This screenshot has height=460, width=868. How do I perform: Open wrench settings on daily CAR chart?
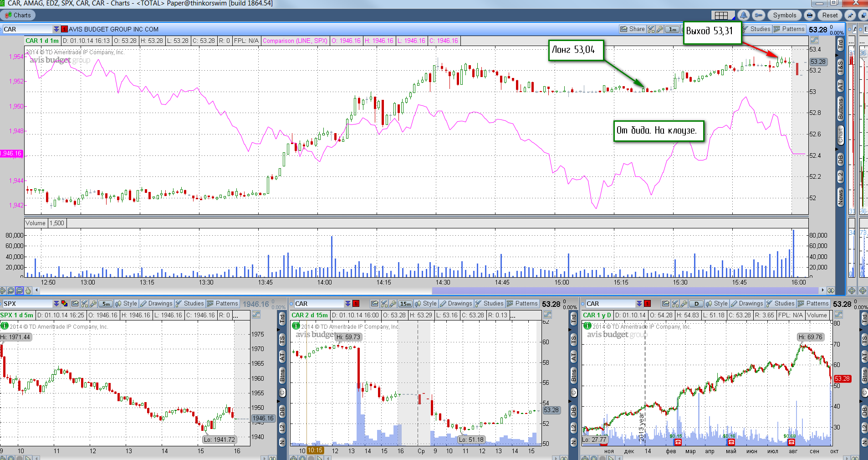(684, 304)
